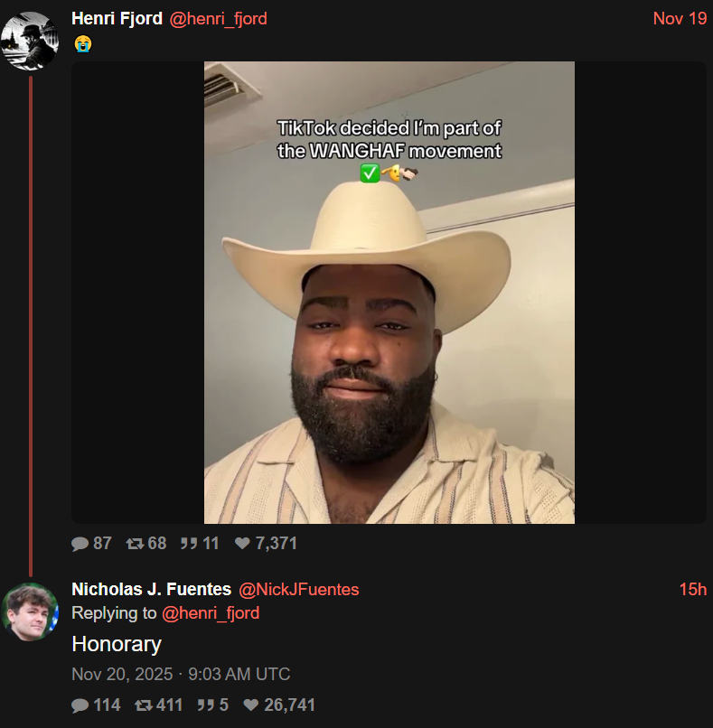This screenshot has width=713, height=728.
Task: Click retweet icon showing 68
Action: [x=135, y=543]
